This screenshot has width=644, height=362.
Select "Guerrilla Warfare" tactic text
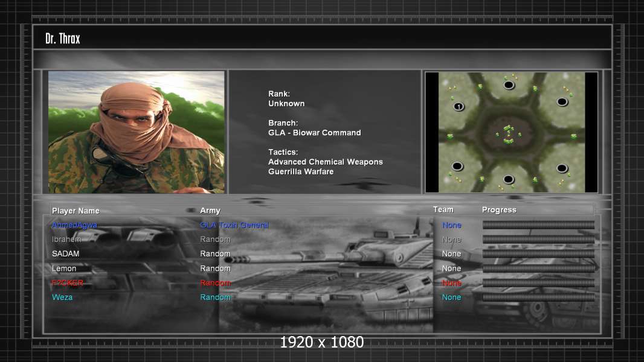(x=301, y=172)
